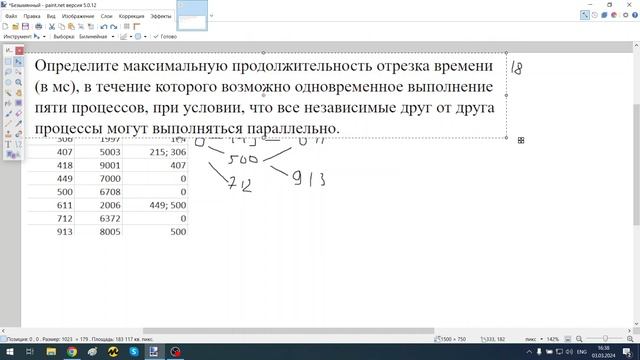The height and width of the screenshot is (360, 640).
Task: Select the Zoom tool in toolbox
Action: pyautogui.click(x=18, y=82)
